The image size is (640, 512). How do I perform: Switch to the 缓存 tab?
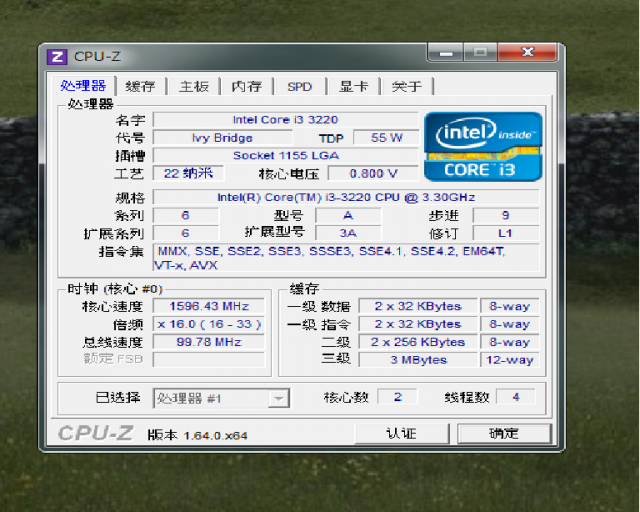coord(140,87)
